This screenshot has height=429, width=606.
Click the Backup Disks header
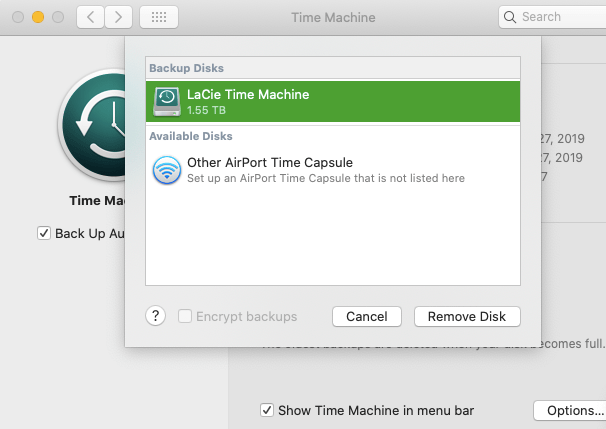[187, 68]
